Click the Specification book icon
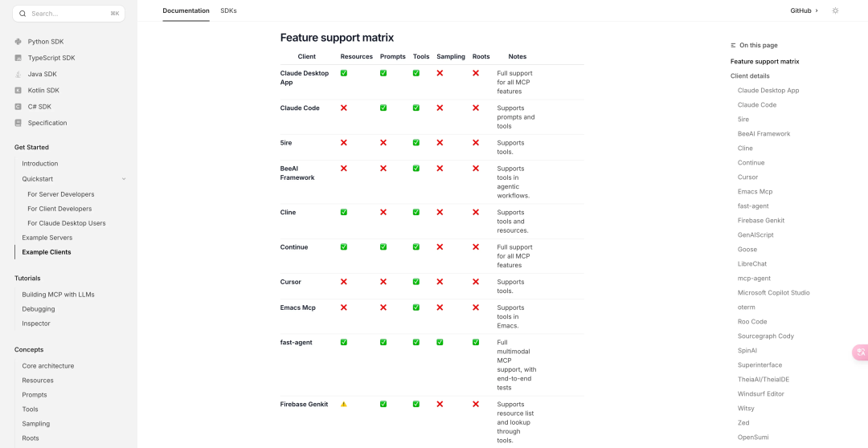Screen dimensions: 868x448 (18, 123)
